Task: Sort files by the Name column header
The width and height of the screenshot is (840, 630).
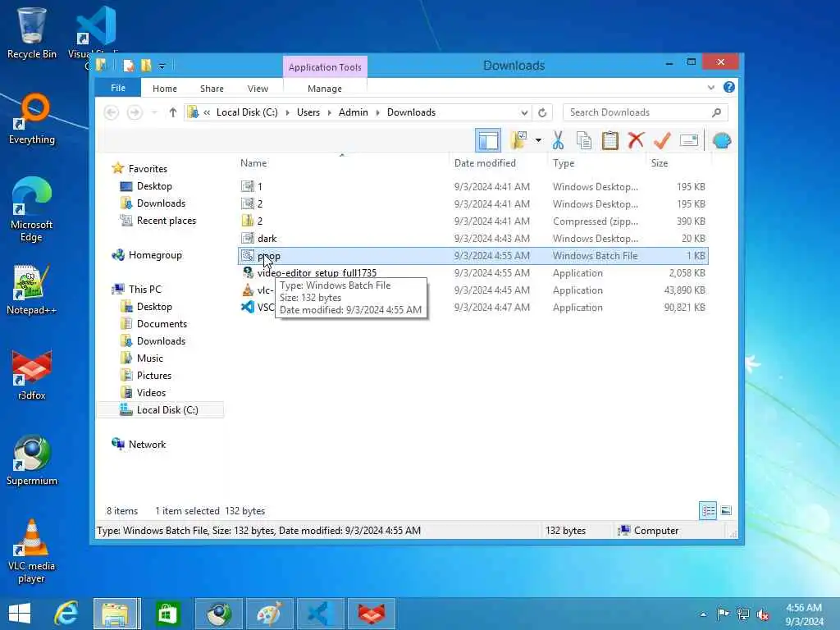Action: point(253,163)
